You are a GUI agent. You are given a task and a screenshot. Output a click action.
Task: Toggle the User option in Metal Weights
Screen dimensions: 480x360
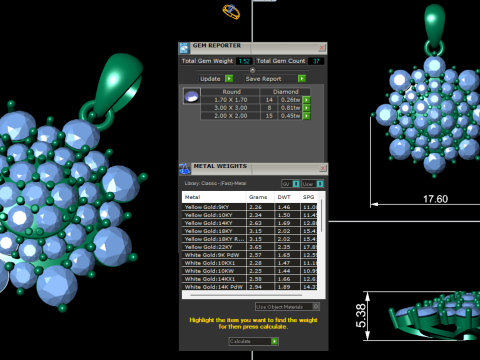312,184
